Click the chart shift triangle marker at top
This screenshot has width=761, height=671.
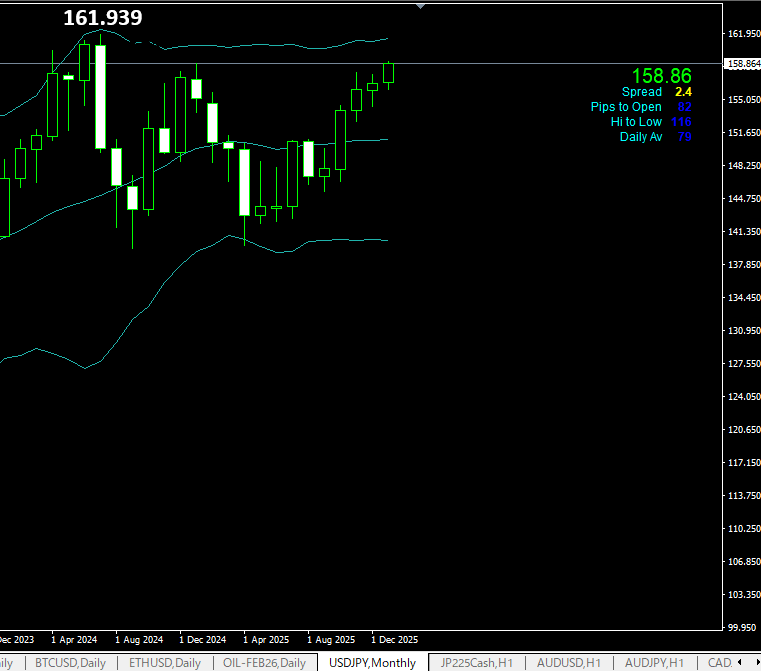(x=420, y=6)
